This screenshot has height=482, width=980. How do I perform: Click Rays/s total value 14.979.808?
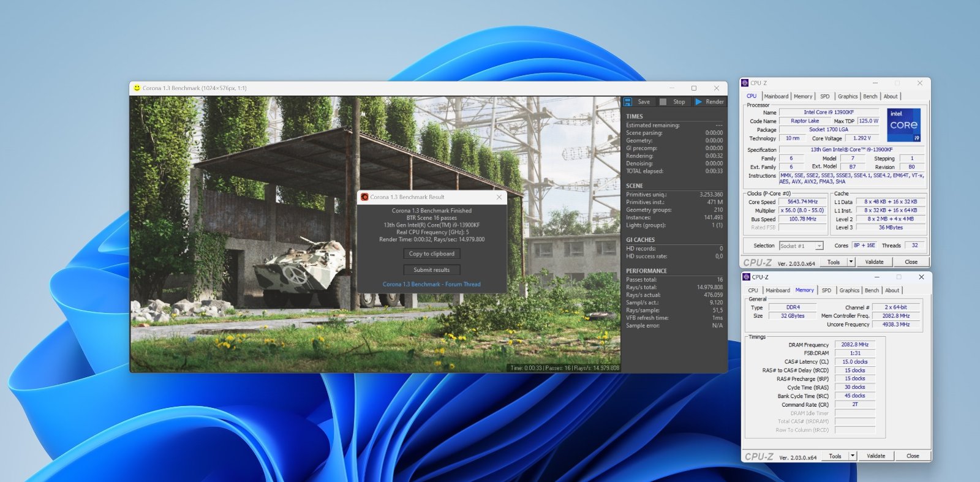click(710, 287)
